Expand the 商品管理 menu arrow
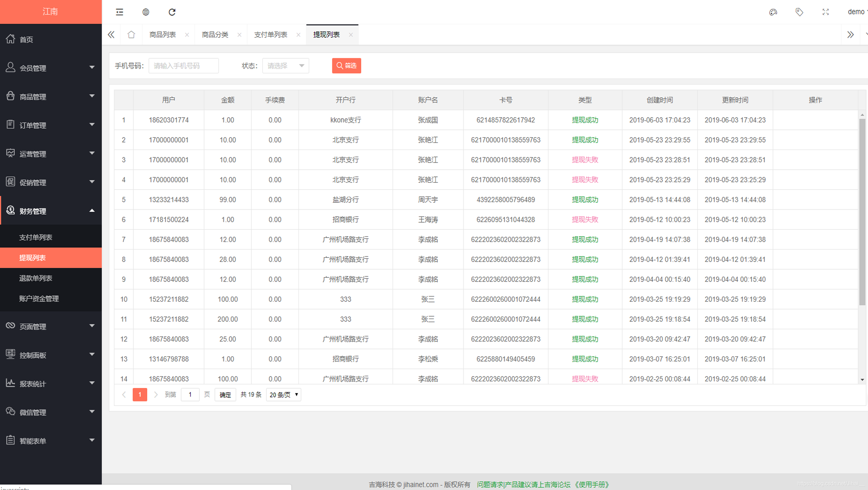Image resolution: width=868 pixels, height=490 pixels. [92, 96]
